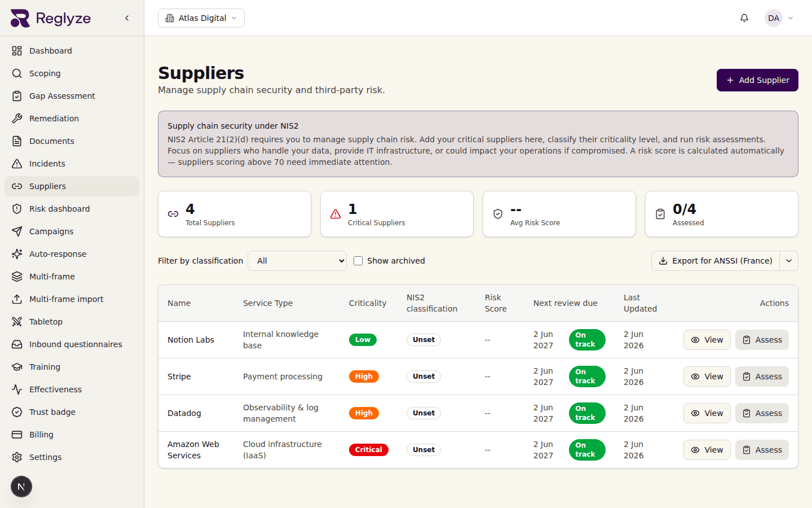
Task: Click the Inbound questionnaires inbox icon
Action: tap(17, 344)
